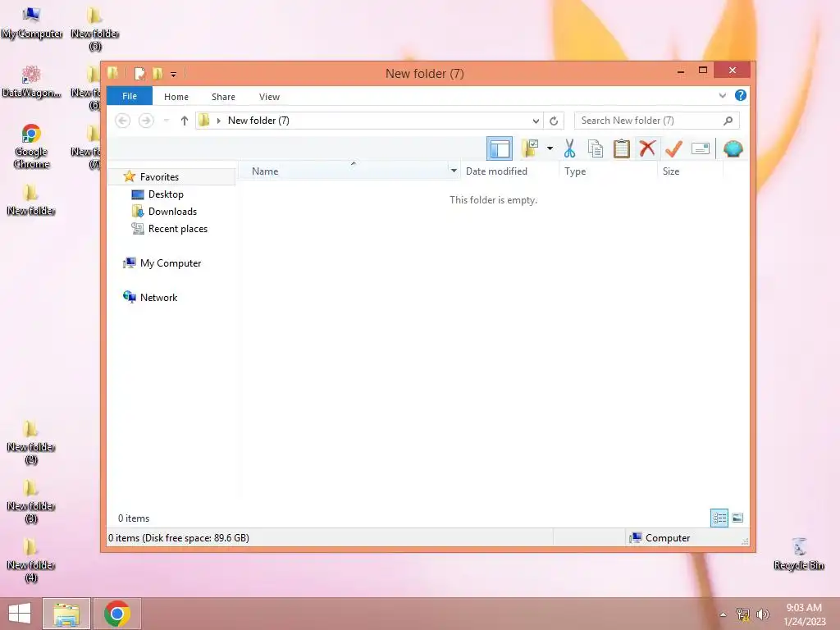Image resolution: width=840 pixels, height=630 pixels.
Task: Go forward with the Forward arrow
Action: click(x=146, y=121)
